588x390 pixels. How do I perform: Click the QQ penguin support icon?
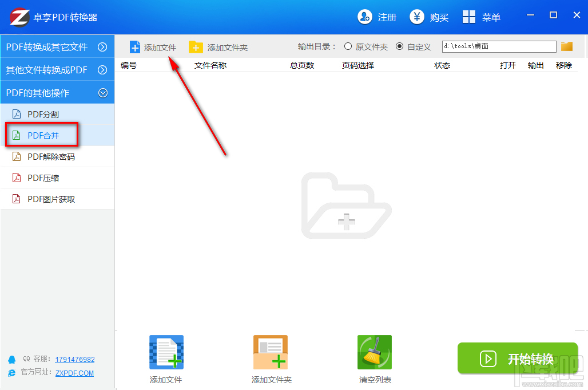point(11,360)
